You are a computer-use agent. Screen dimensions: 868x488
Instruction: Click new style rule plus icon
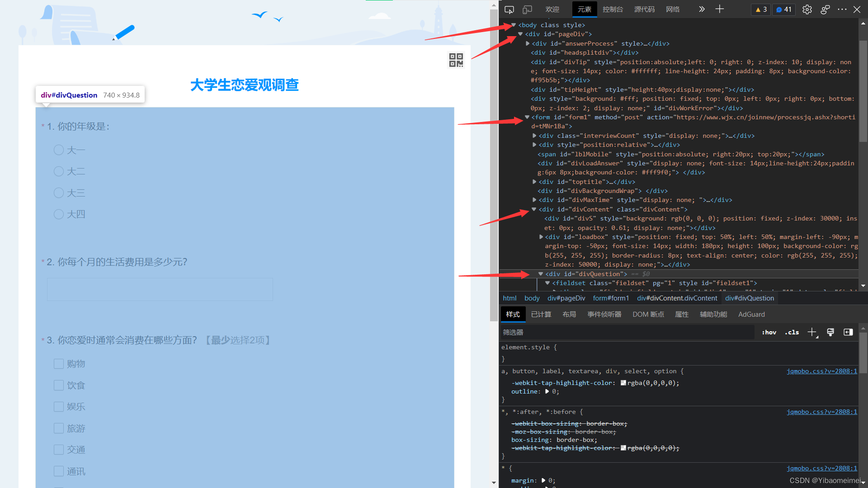point(812,333)
